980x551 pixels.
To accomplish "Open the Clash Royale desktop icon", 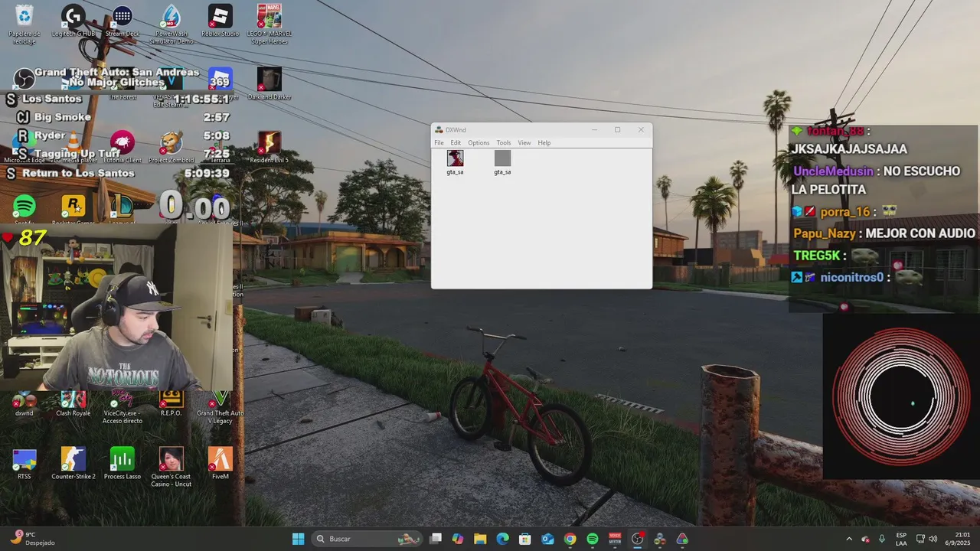I will (73, 403).
